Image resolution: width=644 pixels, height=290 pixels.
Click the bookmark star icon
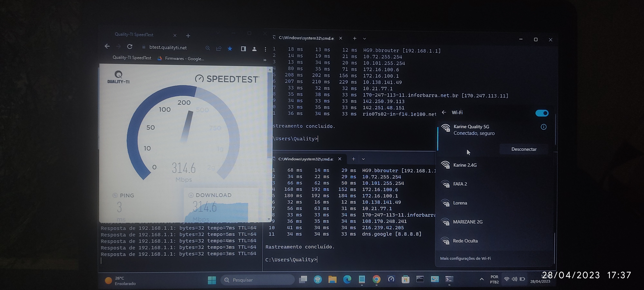230,48
